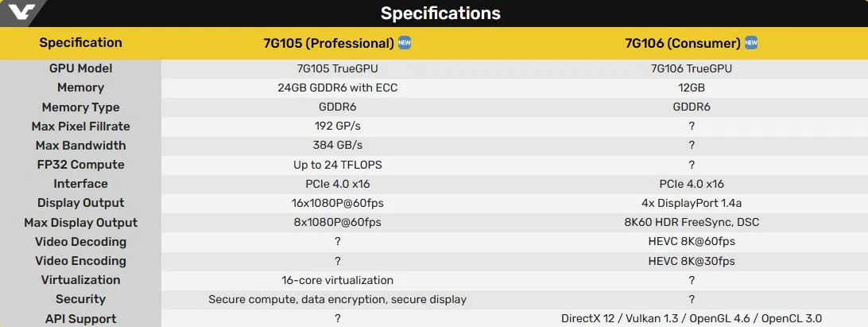Screen dimensions: 868x327
Task: Select the GPU Model row label
Action: [80, 68]
